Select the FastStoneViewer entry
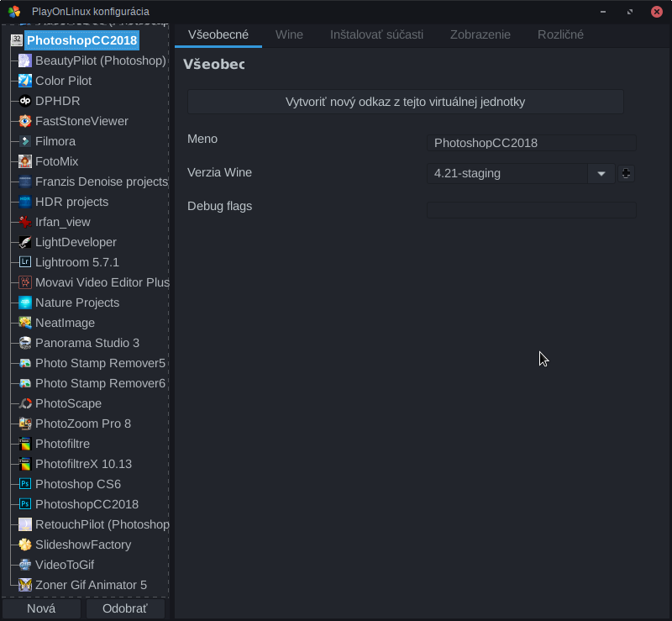The height and width of the screenshot is (621, 672). [81, 121]
